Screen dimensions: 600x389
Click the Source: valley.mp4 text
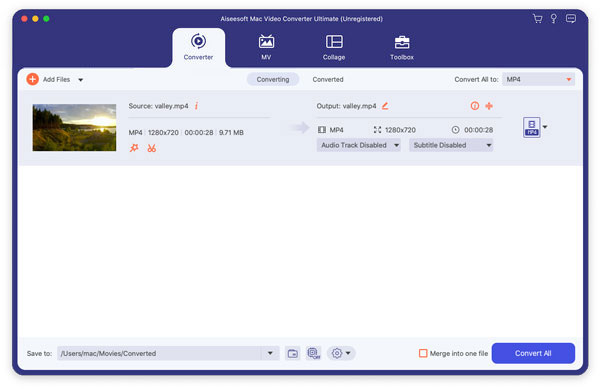[158, 106]
